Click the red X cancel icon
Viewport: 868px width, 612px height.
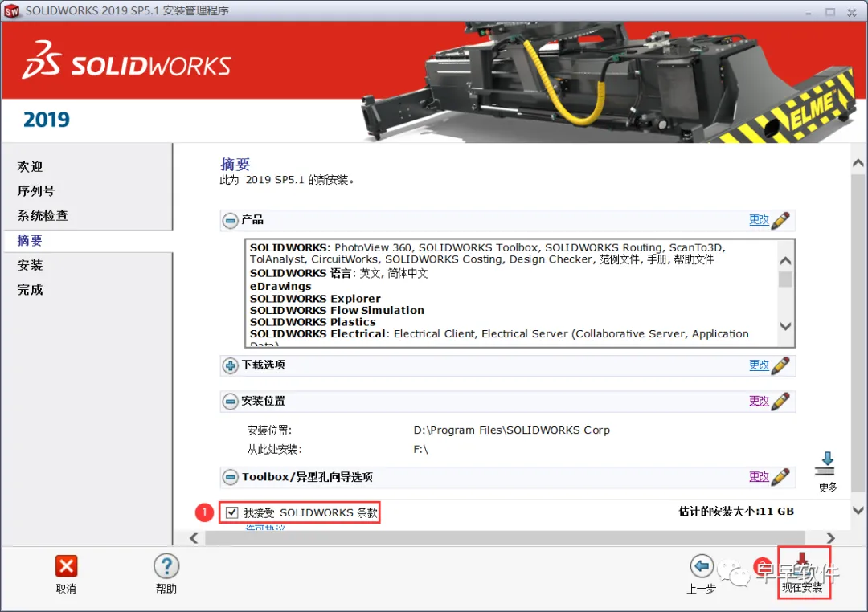point(67,566)
